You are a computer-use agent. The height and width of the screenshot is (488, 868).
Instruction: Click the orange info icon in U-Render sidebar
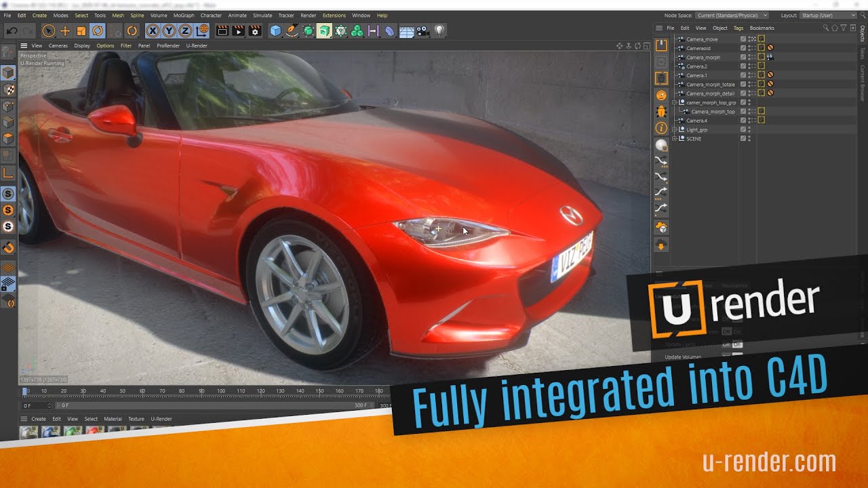(661, 128)
